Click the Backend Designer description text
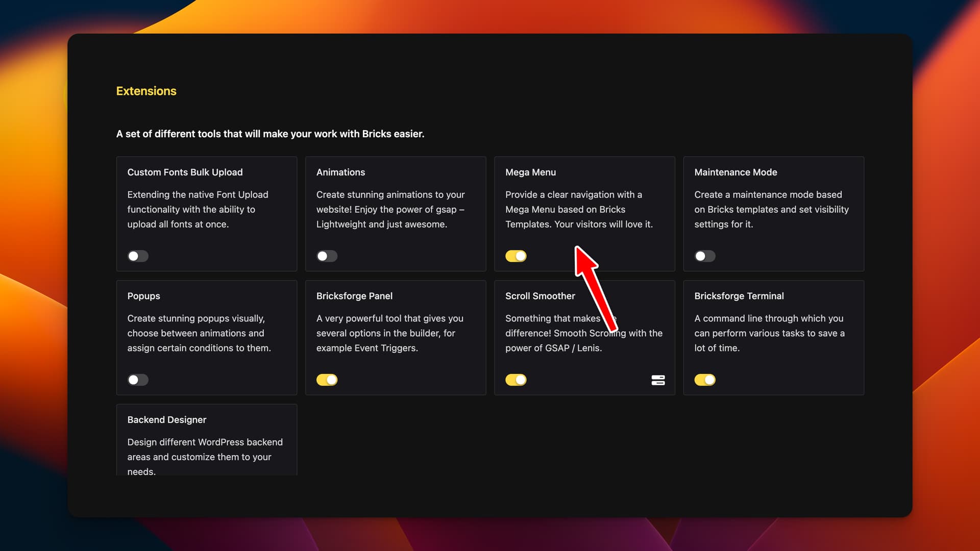980x551 pixels. (x=205, y=457)
